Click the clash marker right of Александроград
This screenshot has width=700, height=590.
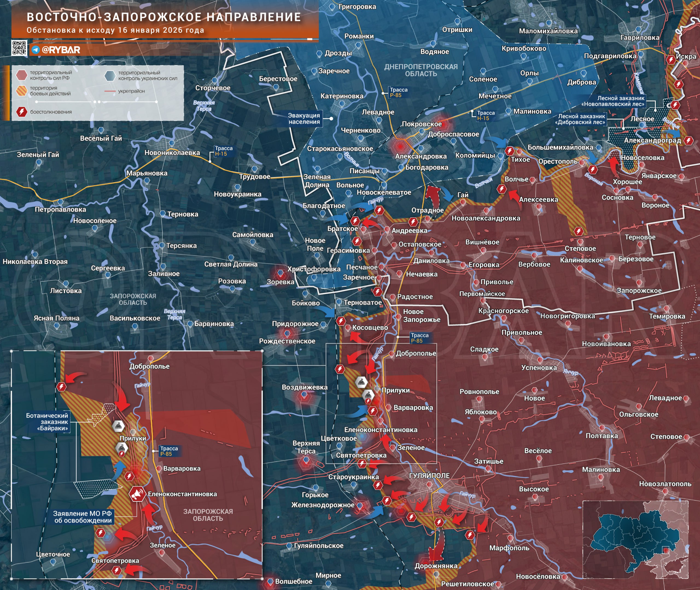pos(688,140)
